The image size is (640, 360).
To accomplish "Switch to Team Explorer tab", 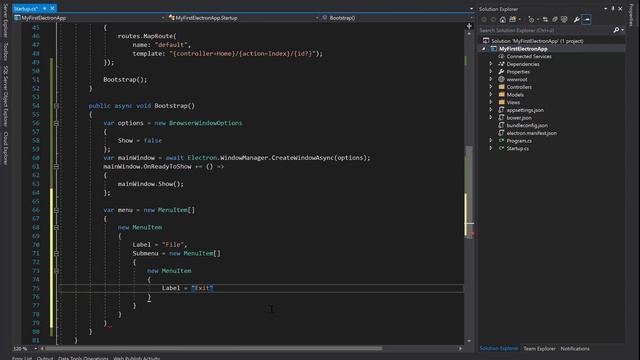I will pos(539,349).
